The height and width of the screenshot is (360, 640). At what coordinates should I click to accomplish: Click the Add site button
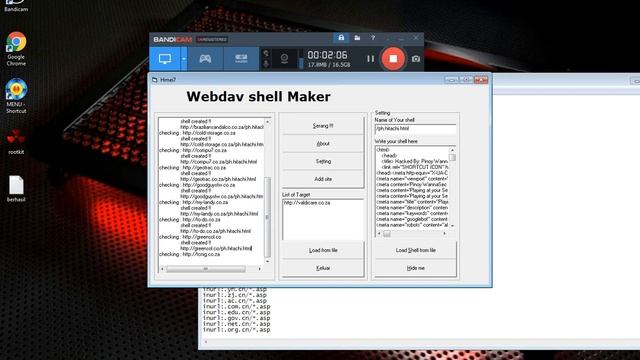click(323, 179)
